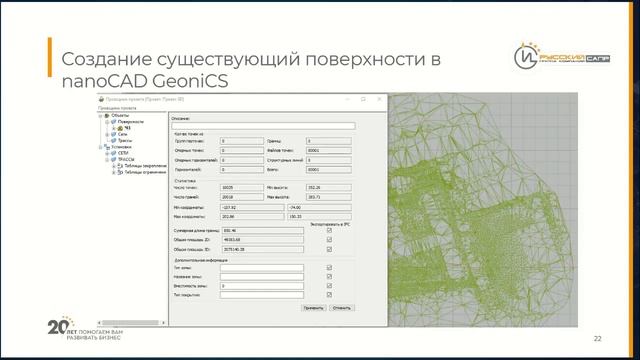Open the Проводник проекта menu
This screenshot has width=640, height=360.
pos(117,108)
